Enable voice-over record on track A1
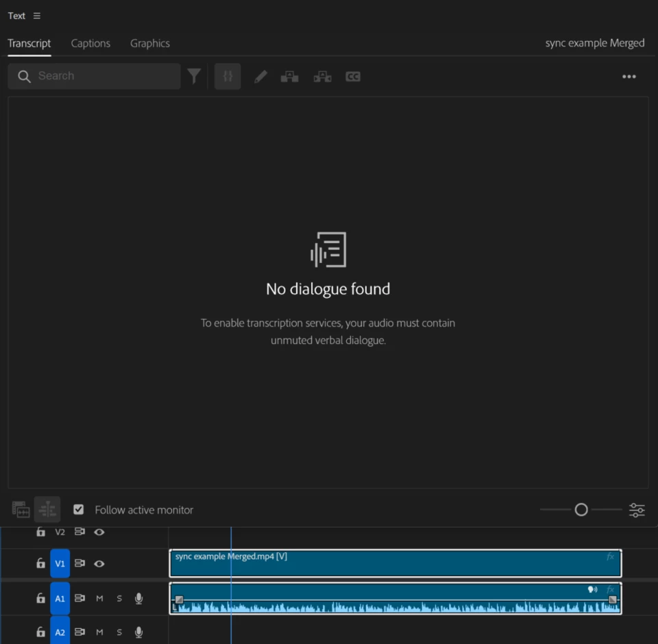Image resolution: width=658 pixels, height=644 pixels. tap(139, 598)
